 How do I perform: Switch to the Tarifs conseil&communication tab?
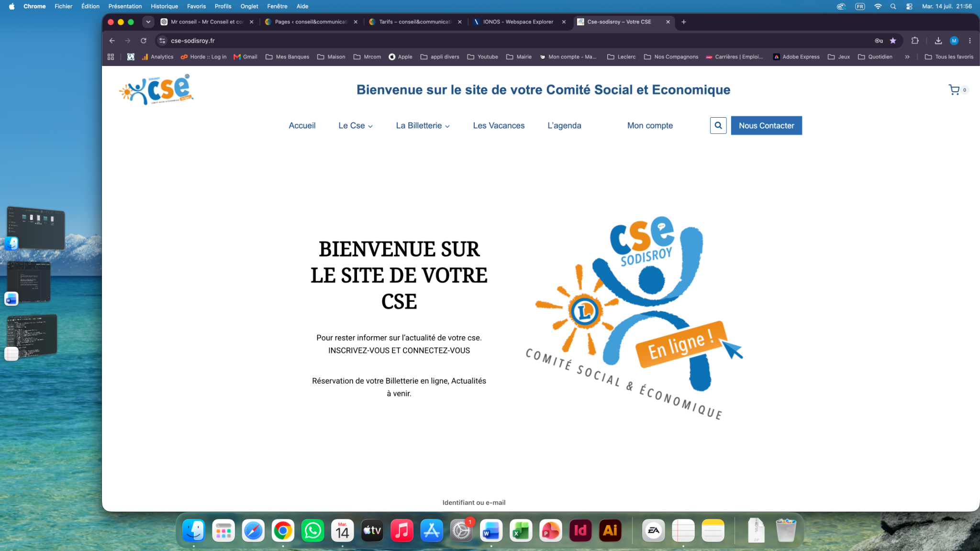(x=414, y=22)
